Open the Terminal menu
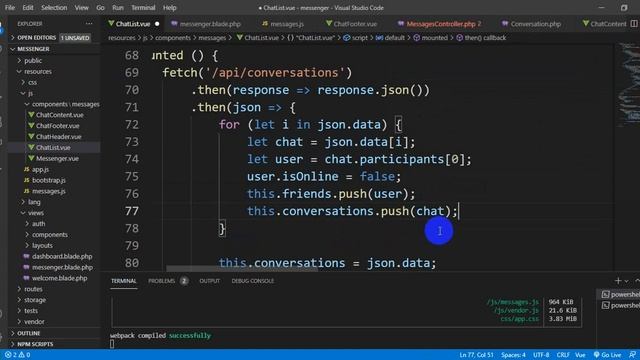640x360 pixels. [143, 8]
